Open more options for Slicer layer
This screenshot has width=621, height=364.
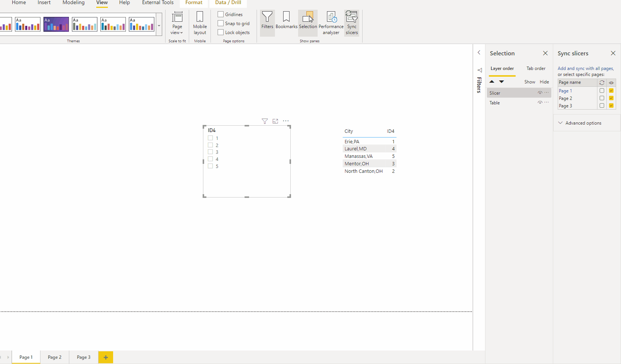(x=547, y=93)
